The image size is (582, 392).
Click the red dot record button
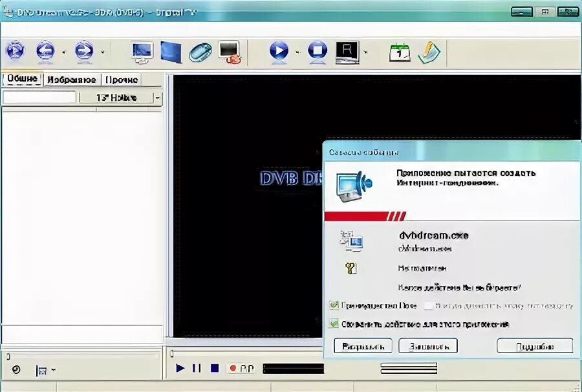(233, 368)
